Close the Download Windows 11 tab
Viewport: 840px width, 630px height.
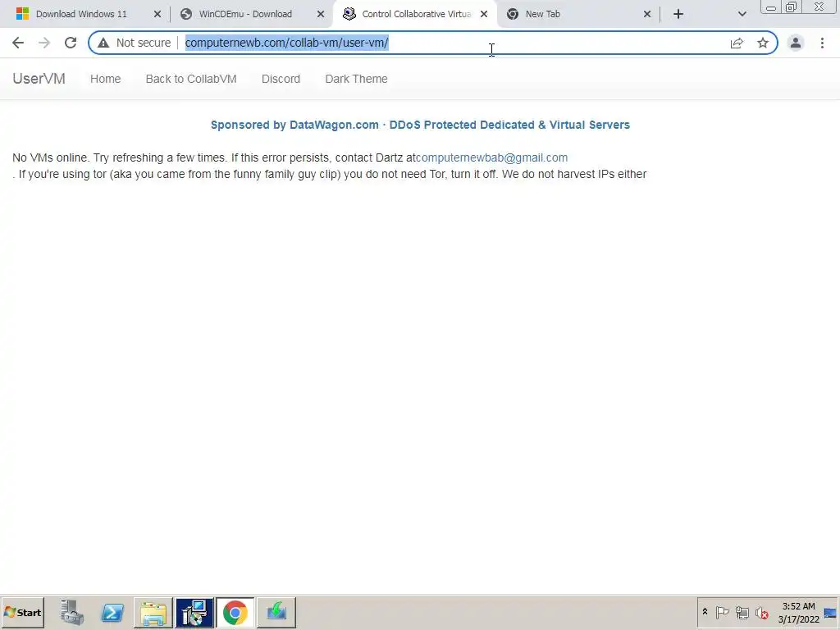tap(157, 14)
